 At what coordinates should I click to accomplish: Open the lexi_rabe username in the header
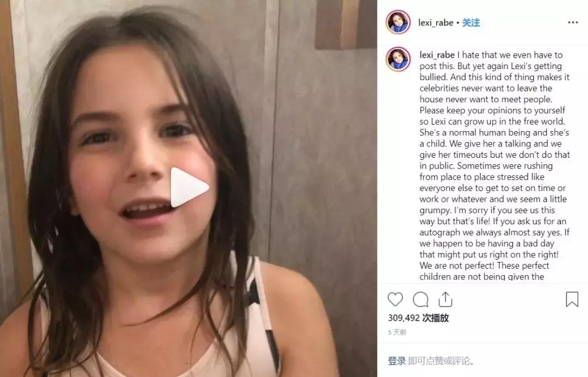pyautogui.click(x=436, y=22)
